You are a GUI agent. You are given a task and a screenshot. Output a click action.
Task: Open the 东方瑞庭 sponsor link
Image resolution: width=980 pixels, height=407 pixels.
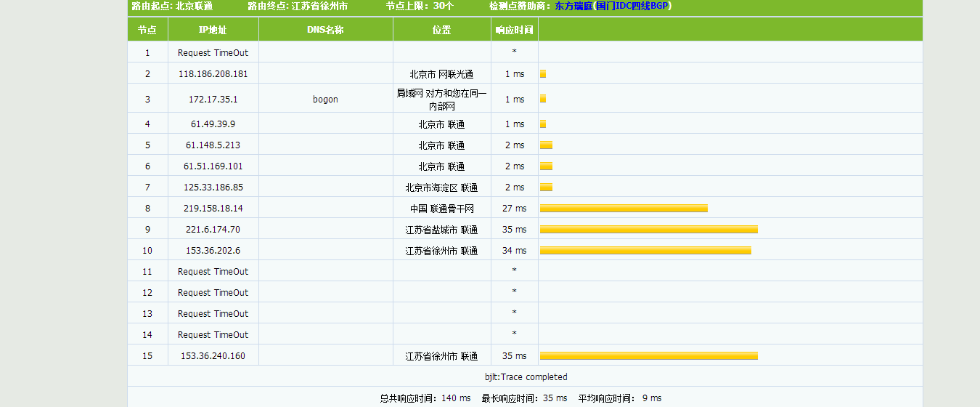click(573, 6)
